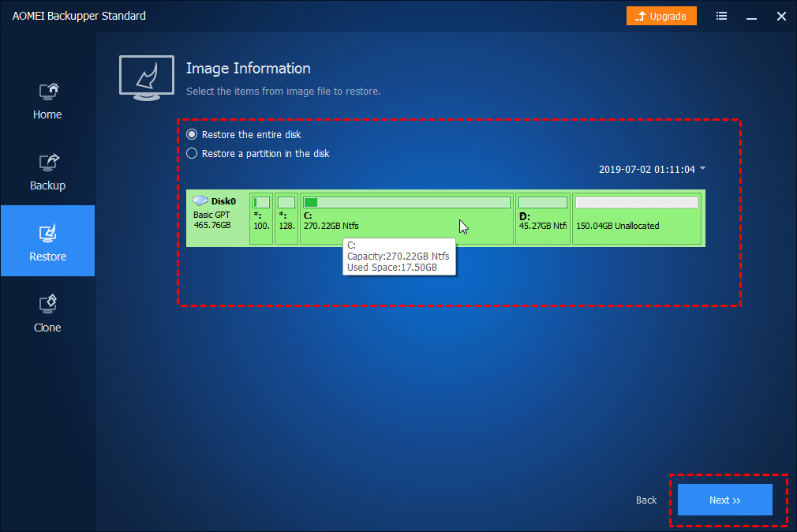
Task: Open the Backup section in sidebar
Action: click(47, 173)
